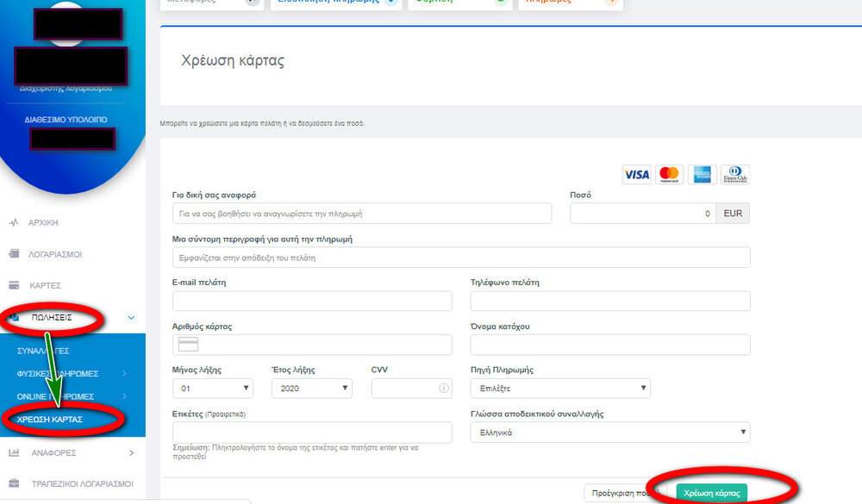Click the ΑΡΧΙΚΗ pulse icon in sidebar
The width and height of the screenshot is (862, 504).
13,222
